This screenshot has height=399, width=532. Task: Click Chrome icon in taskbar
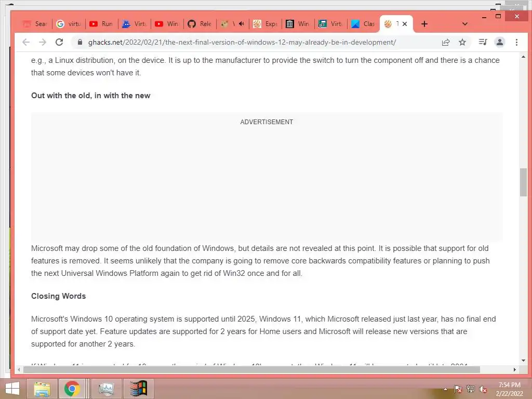(x=72, y=389)
